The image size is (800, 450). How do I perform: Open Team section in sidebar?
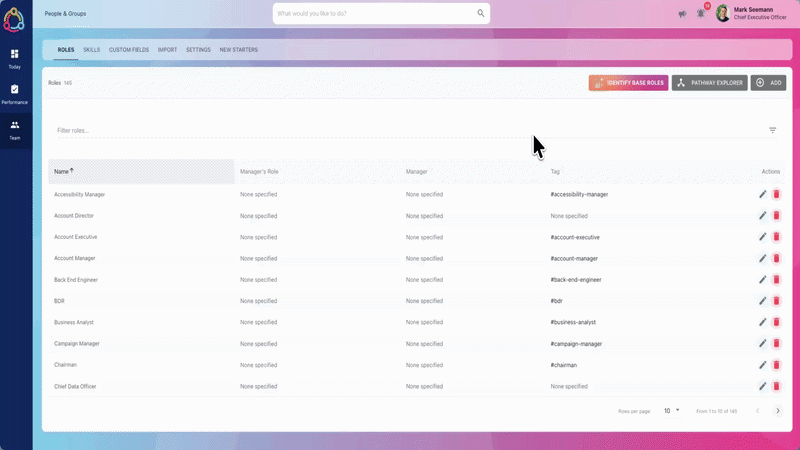pyautogui.click(x=14, y=131)
